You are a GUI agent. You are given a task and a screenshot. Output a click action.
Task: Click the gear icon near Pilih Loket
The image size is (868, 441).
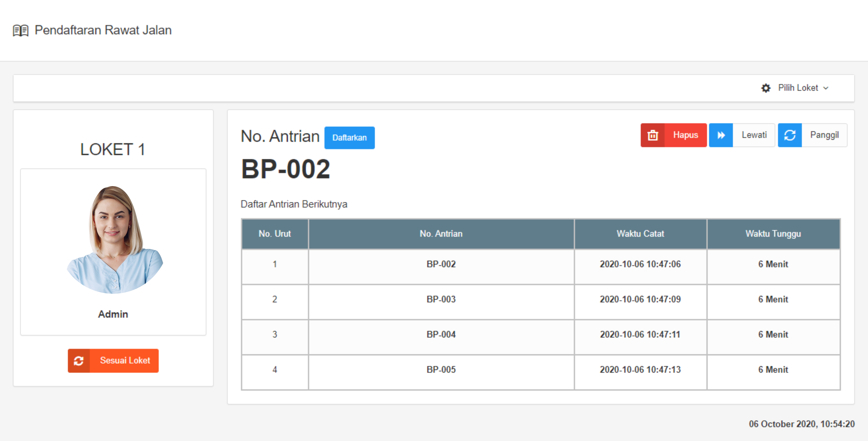pyautogui.click(x=766, y=88)
